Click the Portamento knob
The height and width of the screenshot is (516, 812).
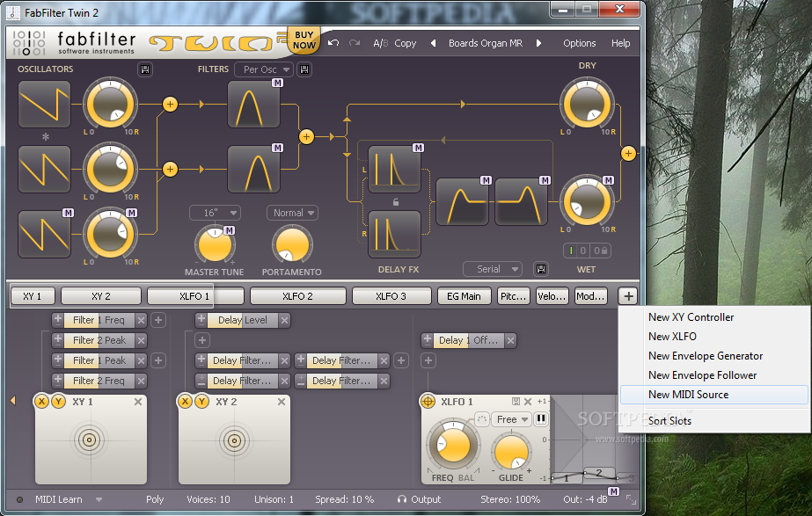292,245
